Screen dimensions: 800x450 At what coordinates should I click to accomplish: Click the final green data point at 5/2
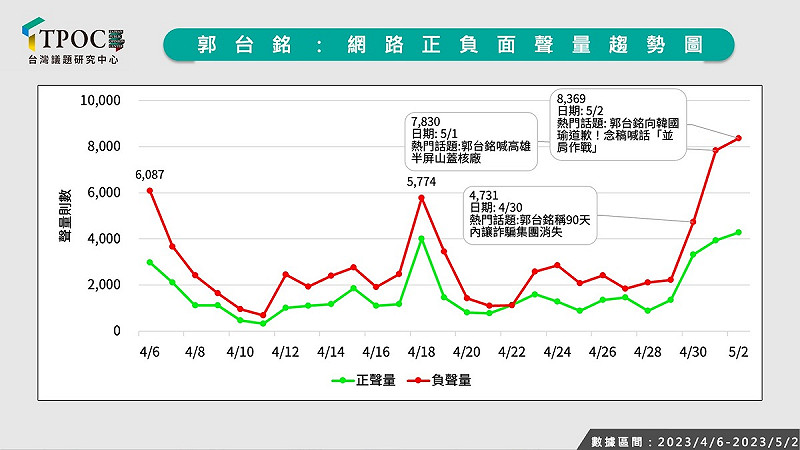tap(738, 232)
